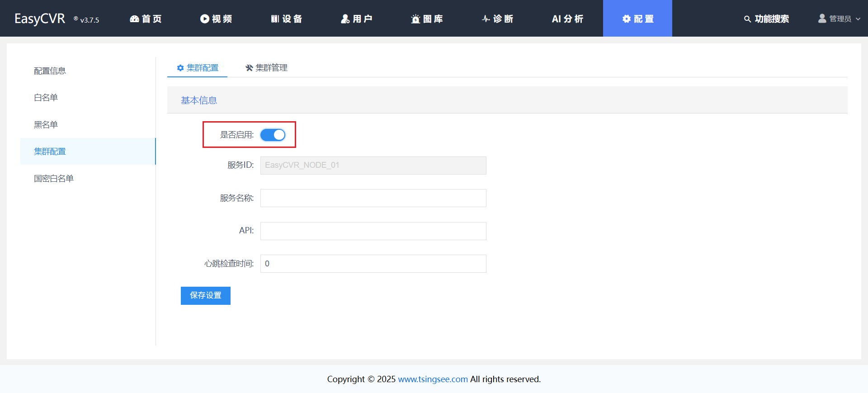Select 集群配置 in the sidebar
The width and height of the screenshot is (868, 393).
[x=88, y=152]
